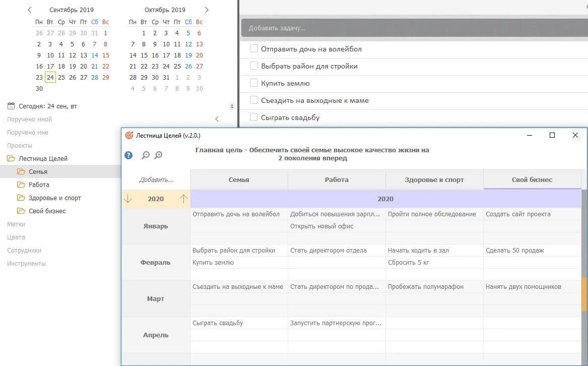Viewport: 588px width, 366px height.
Task: Click the up arrow beside year 2020
Action: [x=183, y=199]
